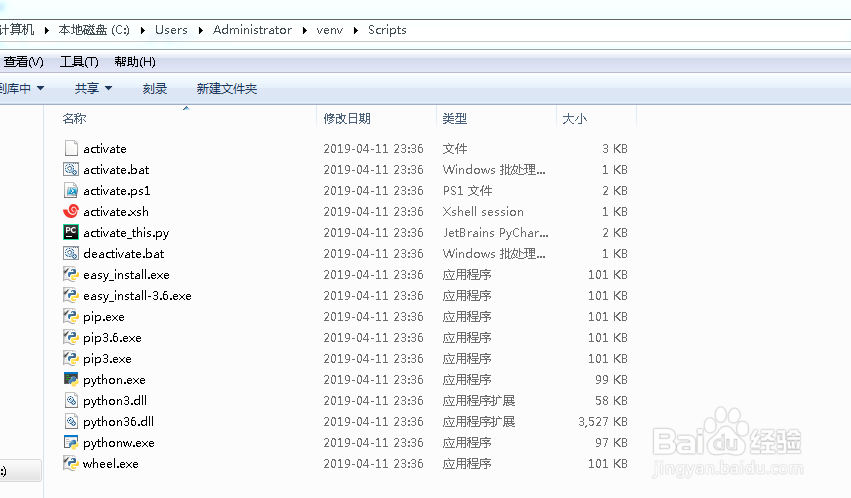Select the file name pip3.6.exe

[x=112, y=338]
